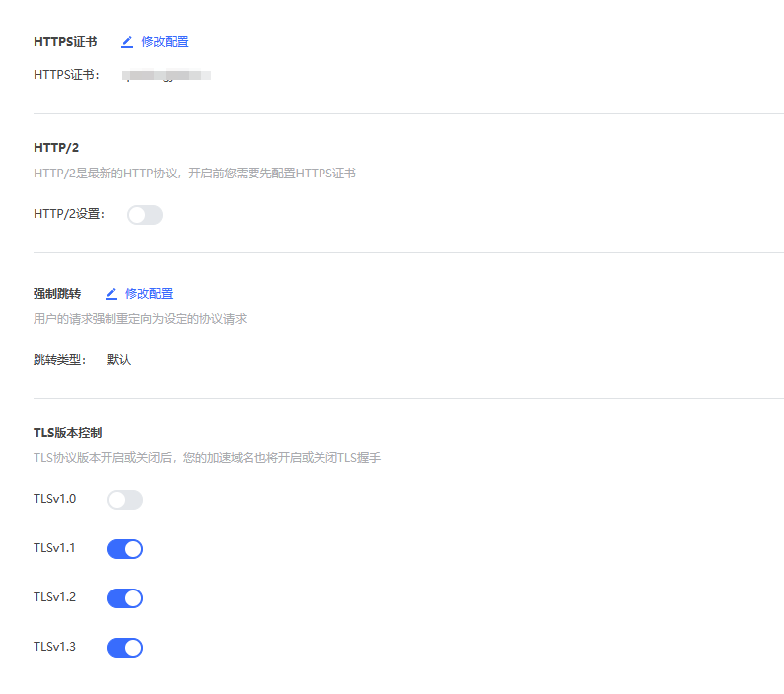Click the bold HTTPS证书 section title
The image size is (784, 694).
(65, 42)
